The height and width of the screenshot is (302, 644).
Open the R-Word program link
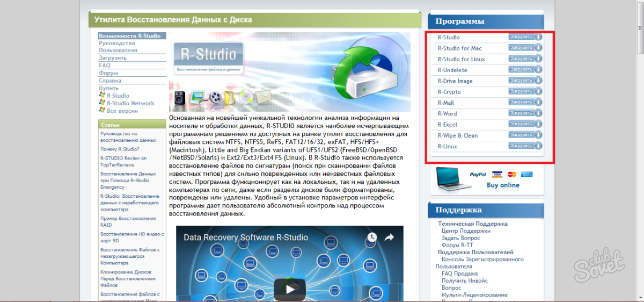(x=448, y=113)
